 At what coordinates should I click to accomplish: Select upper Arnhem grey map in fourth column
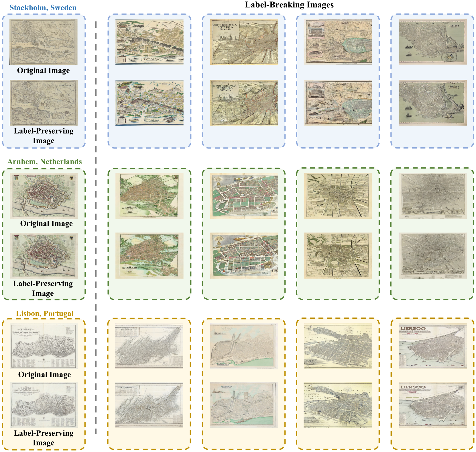[433, 196]
